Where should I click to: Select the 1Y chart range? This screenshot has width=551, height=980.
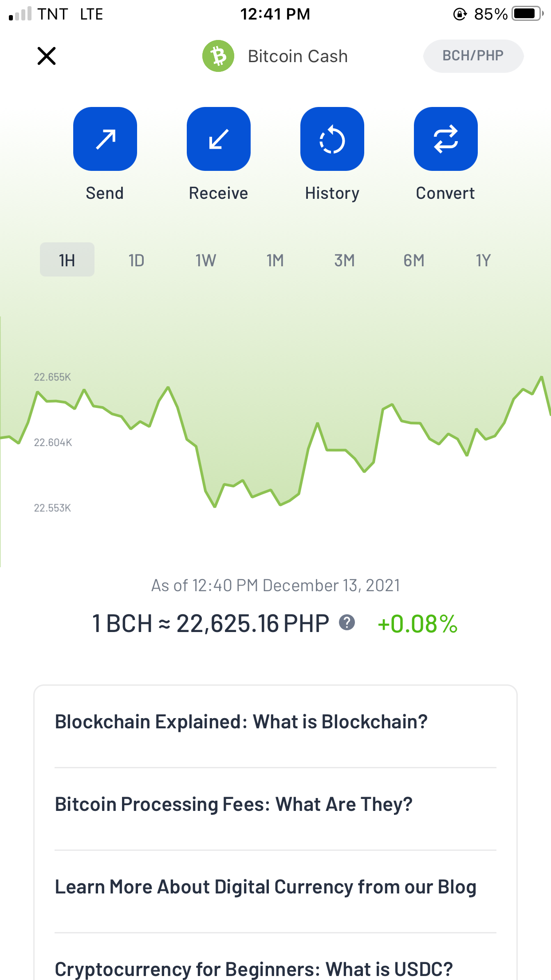click(483, 260)
